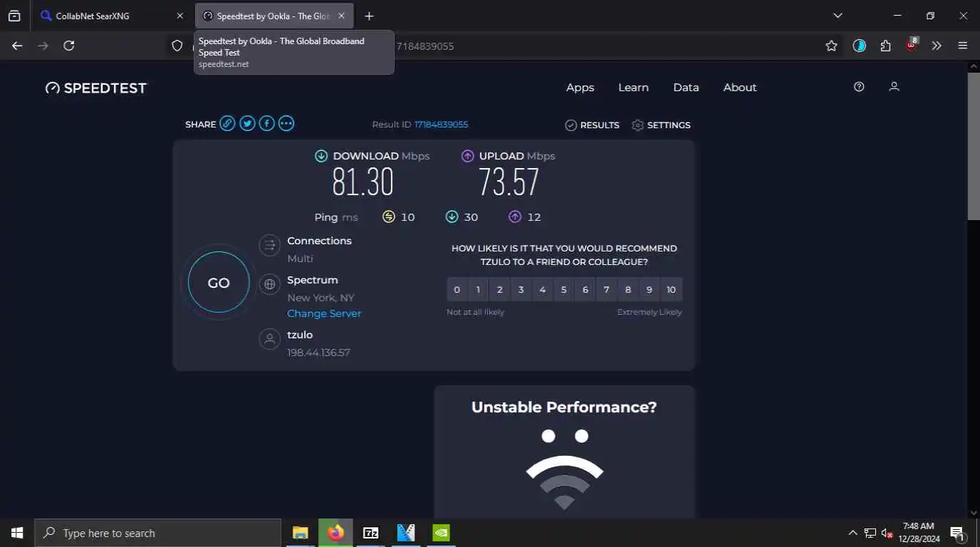Expand the system tray hidden icons

pyautogui.click(x=853, y=533)
